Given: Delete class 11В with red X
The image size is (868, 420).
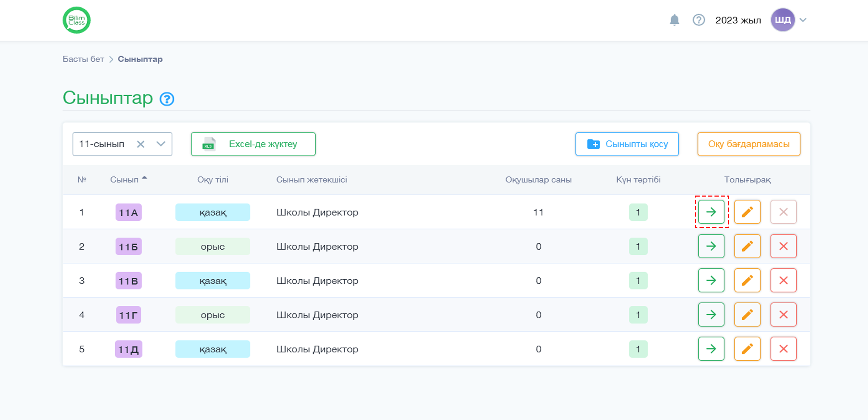Looking at the screenshot, I should point(783,280).
